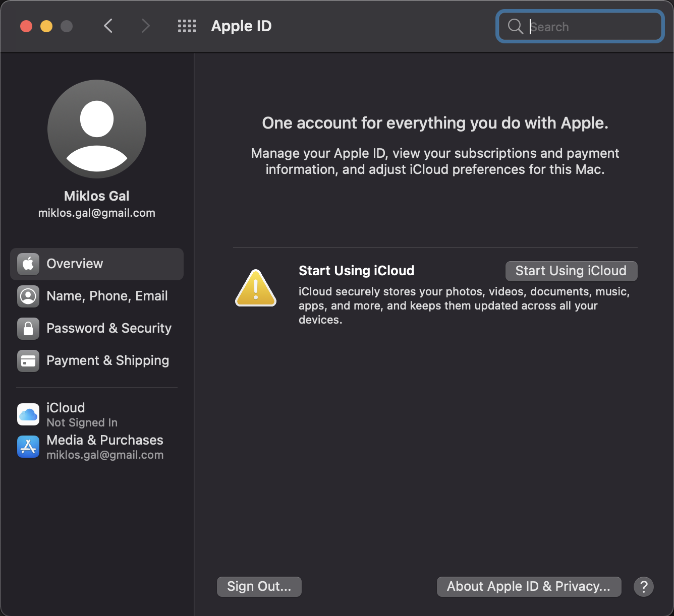Viewport: 674px width, 616px height.
Task: Open Name, Phone, Email section
Action: (x=97, y=296)
